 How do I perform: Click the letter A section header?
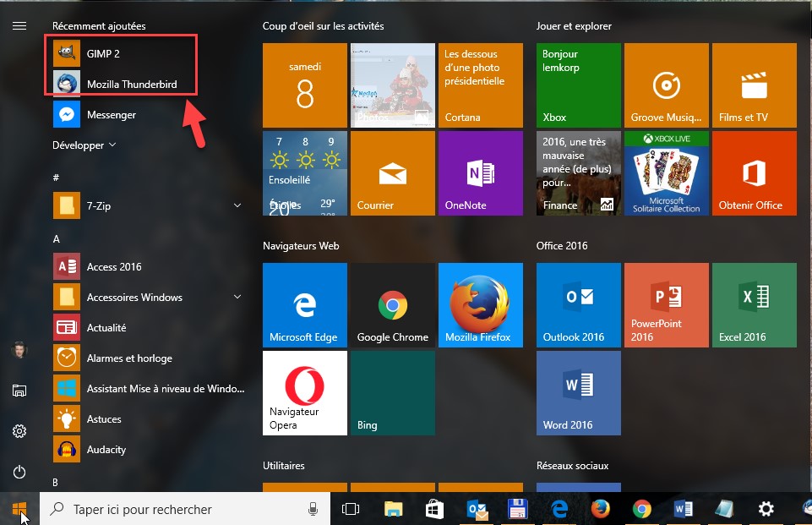(x=57, y=239)
